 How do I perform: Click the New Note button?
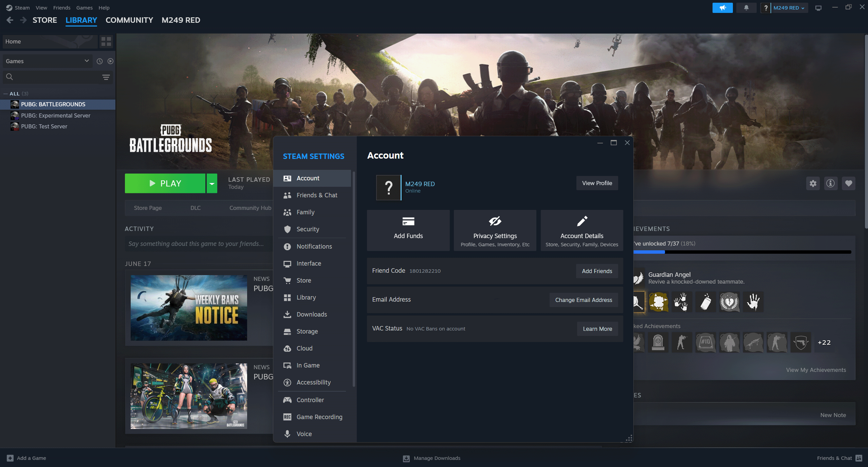[833, 415]
